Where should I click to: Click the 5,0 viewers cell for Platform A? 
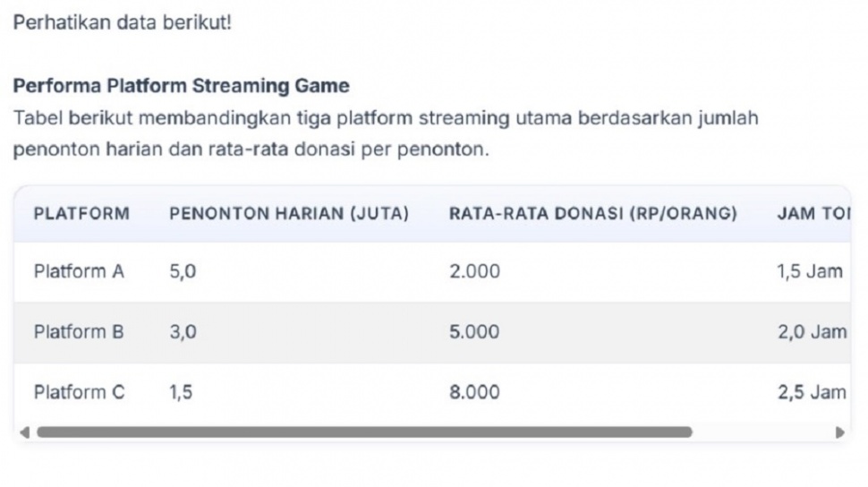click(182, 271)
